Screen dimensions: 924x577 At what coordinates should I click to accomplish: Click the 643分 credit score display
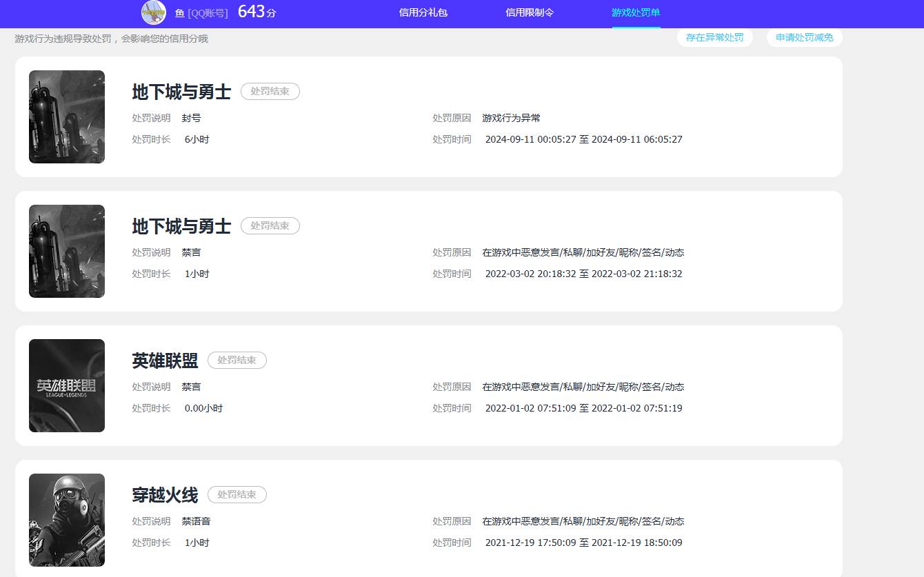click(x=256, y=12)
